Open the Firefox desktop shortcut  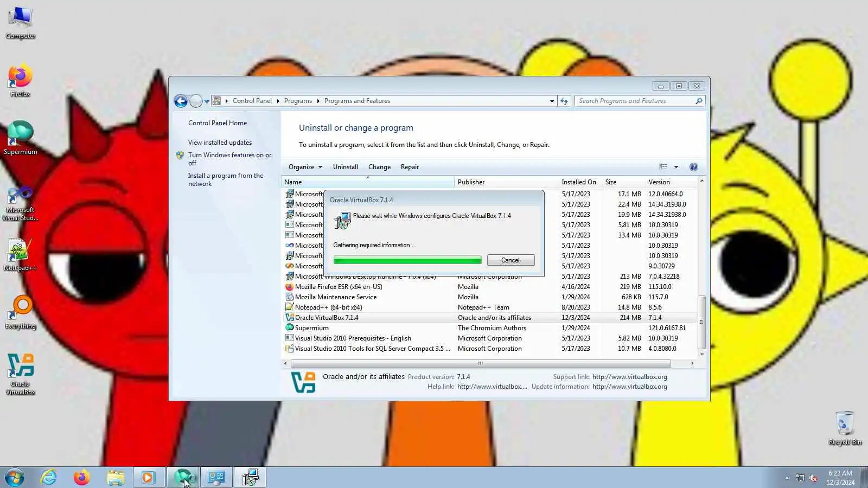21,81
